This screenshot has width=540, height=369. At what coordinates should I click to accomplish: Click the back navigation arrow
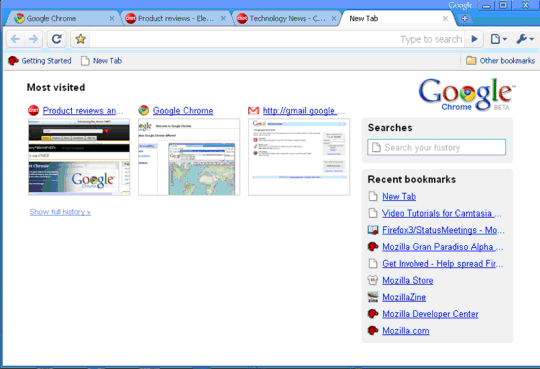pyautogui.click(x=15, y=39)
